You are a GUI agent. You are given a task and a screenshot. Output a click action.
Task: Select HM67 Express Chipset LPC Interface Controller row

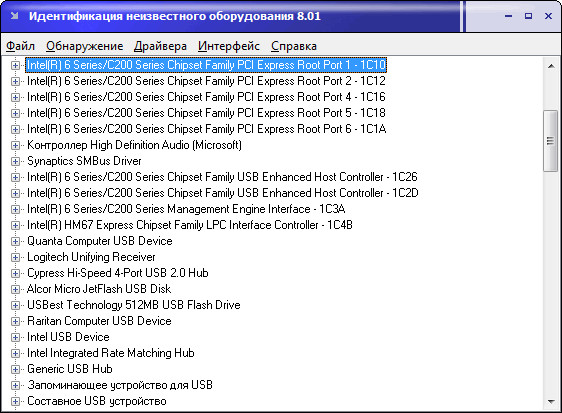(190, 225)
